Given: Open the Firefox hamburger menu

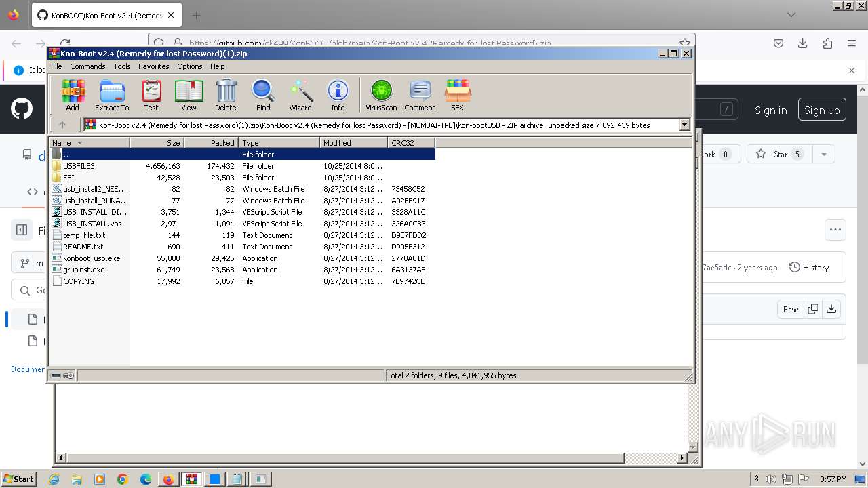Looking at the screenshot, I should (852, 43).
